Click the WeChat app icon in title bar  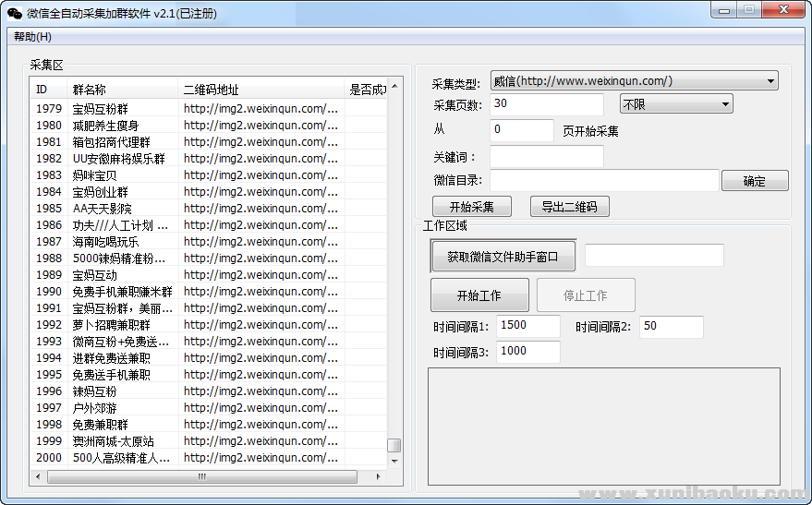coord(15,13)
